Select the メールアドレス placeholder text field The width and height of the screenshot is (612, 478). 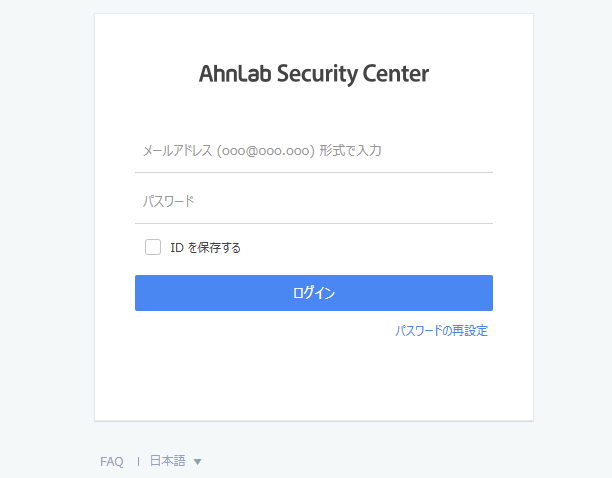pos(314,151)
